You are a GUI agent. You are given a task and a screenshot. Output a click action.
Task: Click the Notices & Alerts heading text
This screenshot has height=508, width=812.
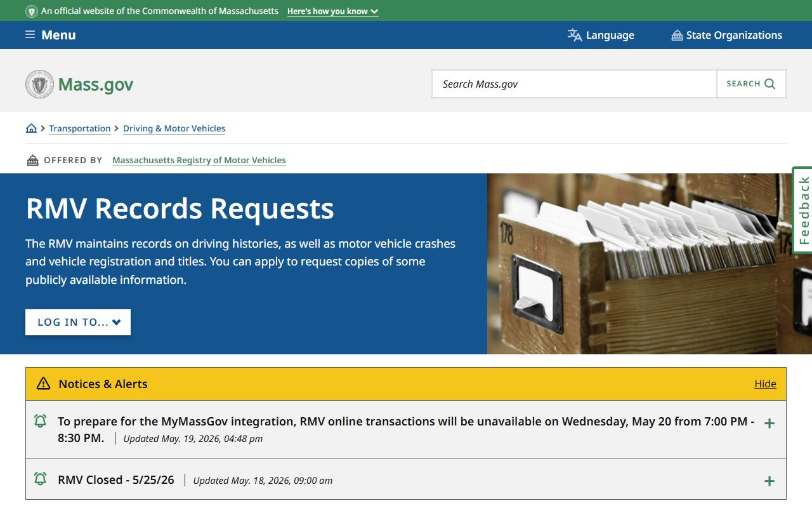103,384
